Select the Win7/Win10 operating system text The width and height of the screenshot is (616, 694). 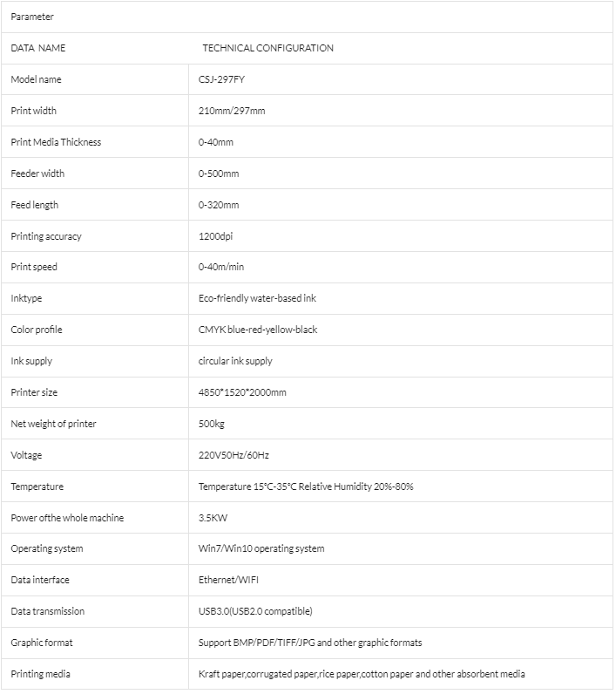(261, 548)
